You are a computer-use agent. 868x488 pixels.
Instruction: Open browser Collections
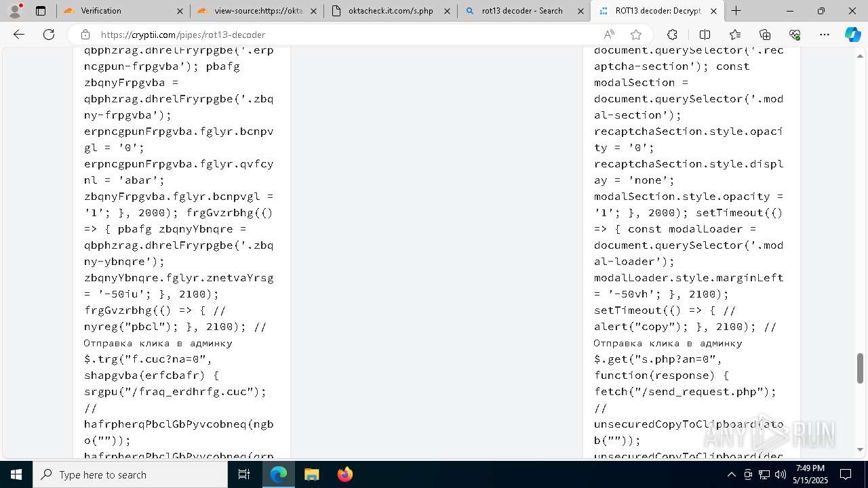tap(765, 35)
